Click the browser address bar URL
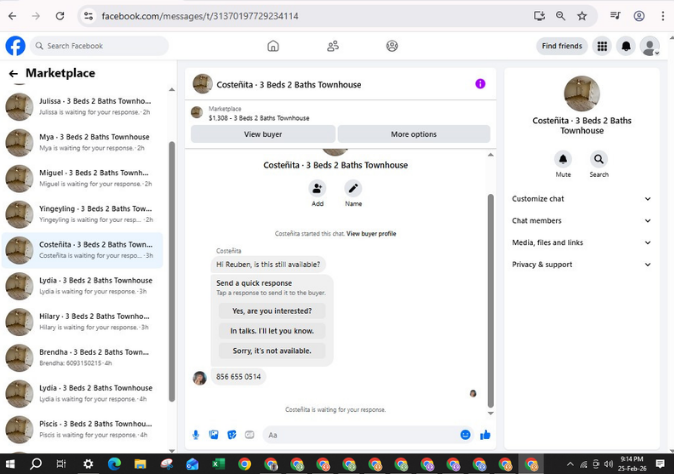 tap(200, 16)
